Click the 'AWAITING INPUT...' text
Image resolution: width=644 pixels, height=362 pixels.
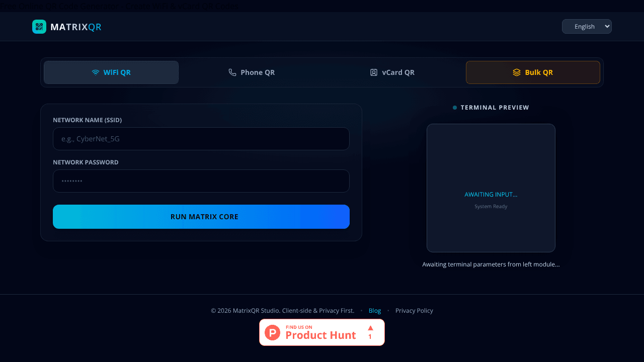pos(491,195)
